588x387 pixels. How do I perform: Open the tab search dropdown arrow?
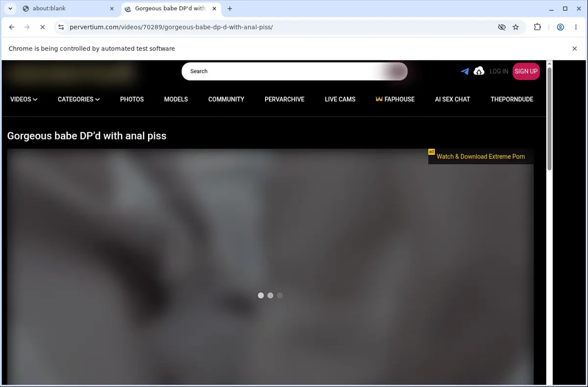[10, 8]
